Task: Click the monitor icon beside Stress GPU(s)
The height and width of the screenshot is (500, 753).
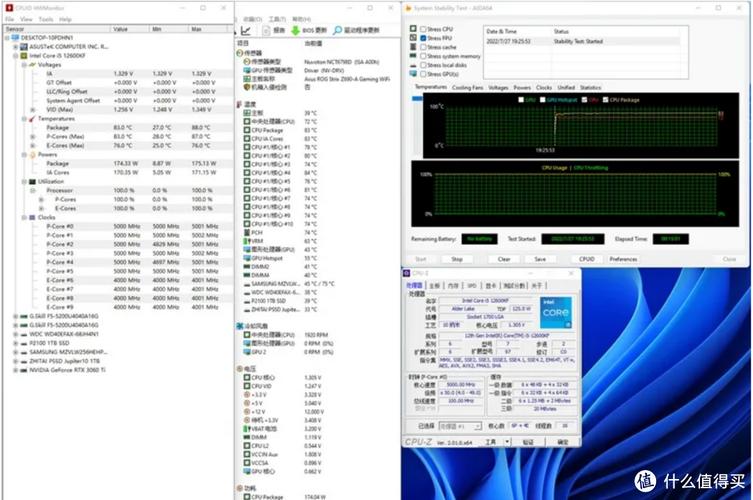Action: click(413, 74)
